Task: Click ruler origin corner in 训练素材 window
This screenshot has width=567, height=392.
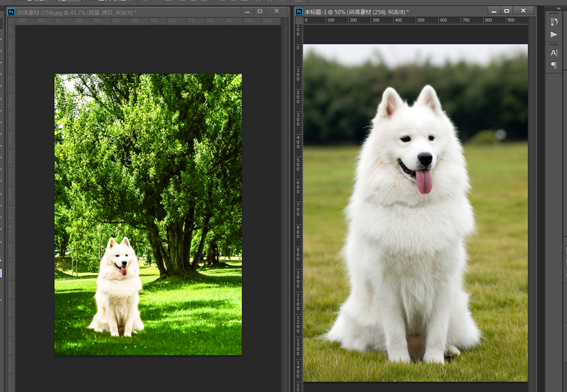Action: [11, 21]
